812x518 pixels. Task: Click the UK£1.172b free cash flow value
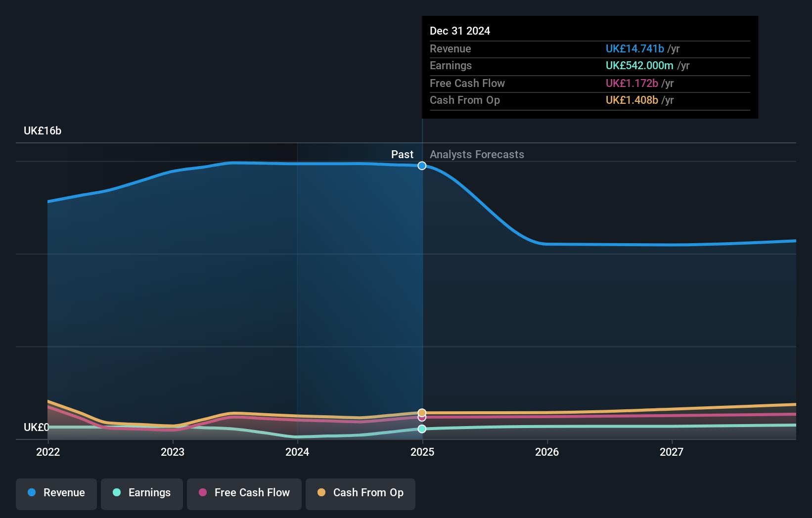[632, 83]
